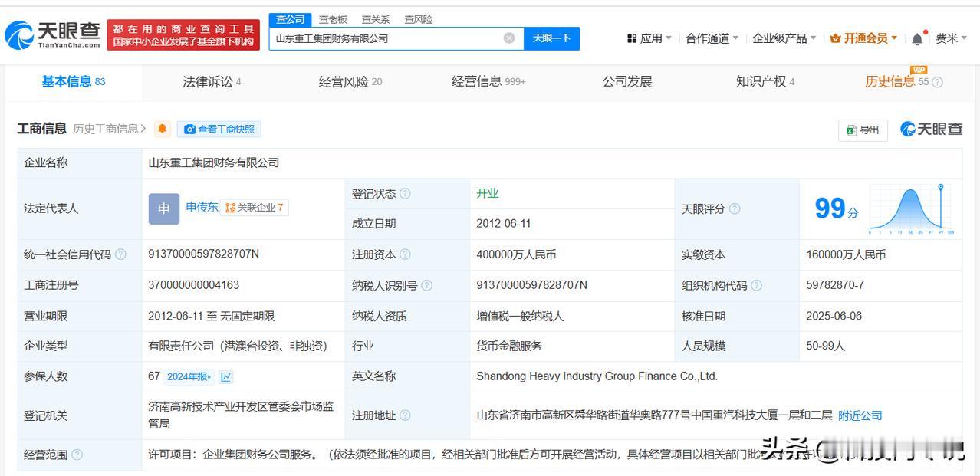Expand the 合作通道 dropdown
Screen dimensions: 980x476
712,38
